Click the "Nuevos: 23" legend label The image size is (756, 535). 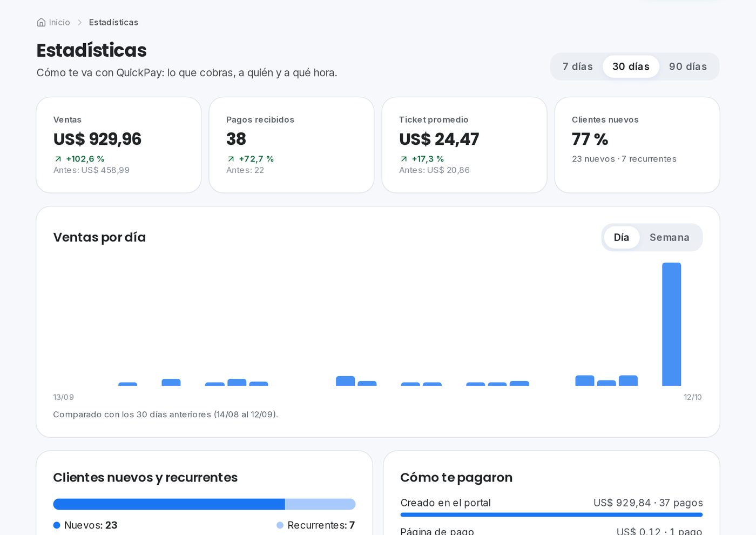(x=91, y=525)
